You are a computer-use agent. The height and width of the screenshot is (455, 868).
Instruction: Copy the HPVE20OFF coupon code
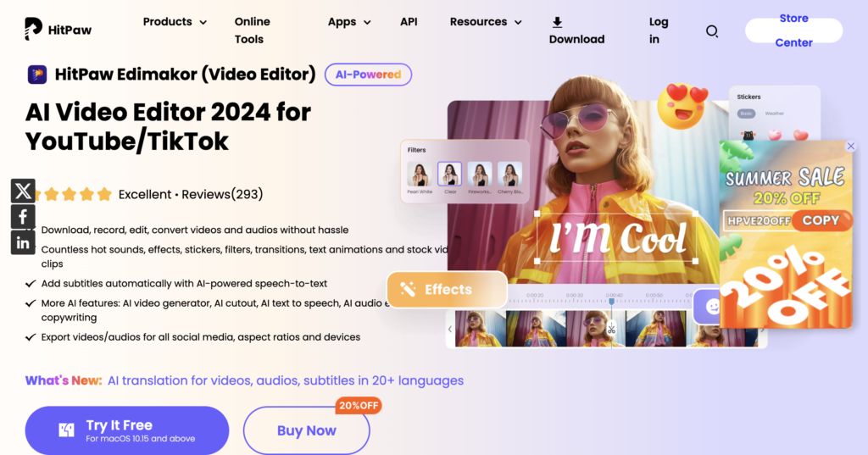[x=821, y=220]
